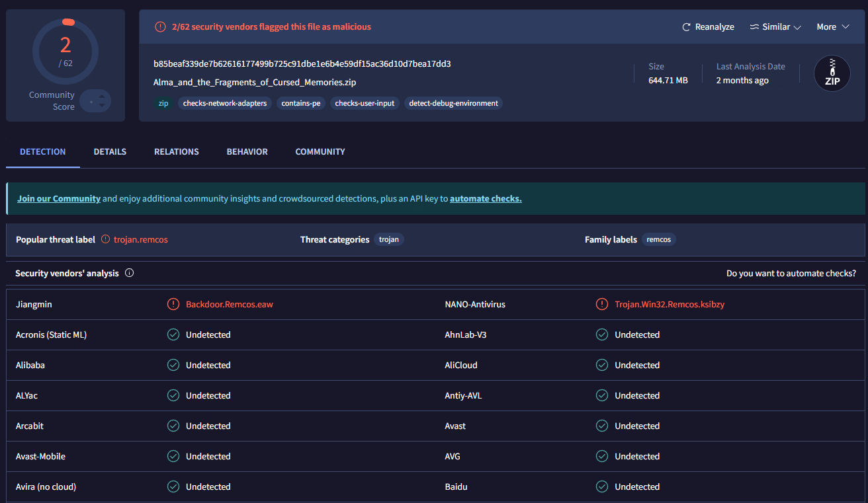
Task: Click the alert icon next to trojan.remcos
Action: click(105, 239)
